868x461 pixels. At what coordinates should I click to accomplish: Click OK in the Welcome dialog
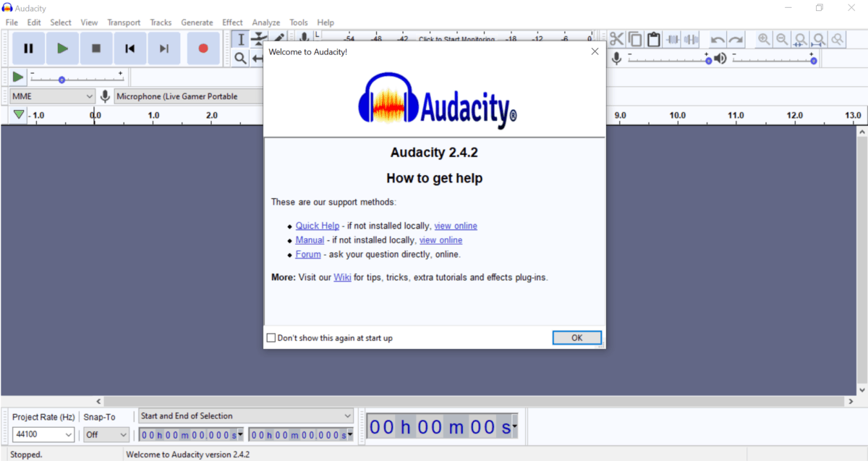(576, 338)
